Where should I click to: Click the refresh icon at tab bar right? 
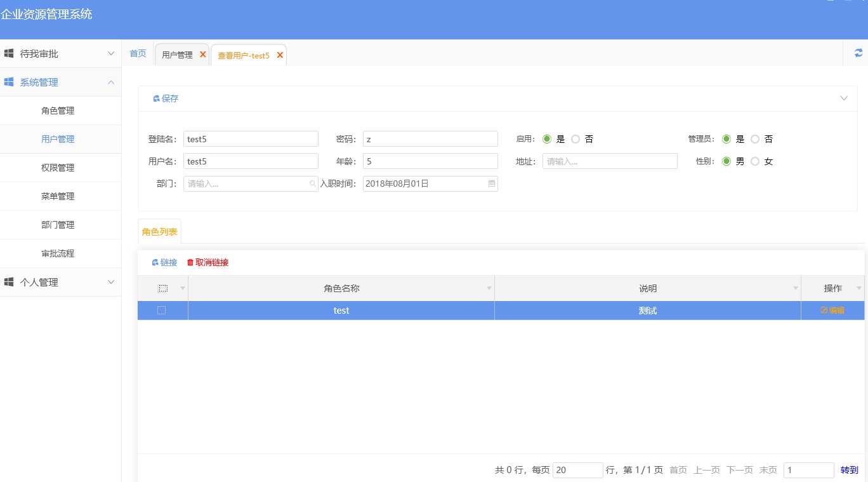(858, 53)
